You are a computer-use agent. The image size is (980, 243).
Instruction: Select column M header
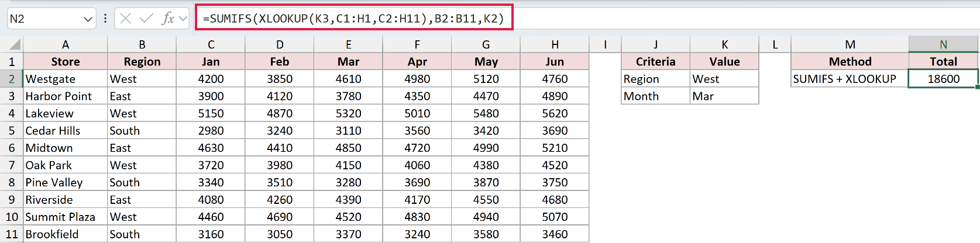tap(850, 44)
